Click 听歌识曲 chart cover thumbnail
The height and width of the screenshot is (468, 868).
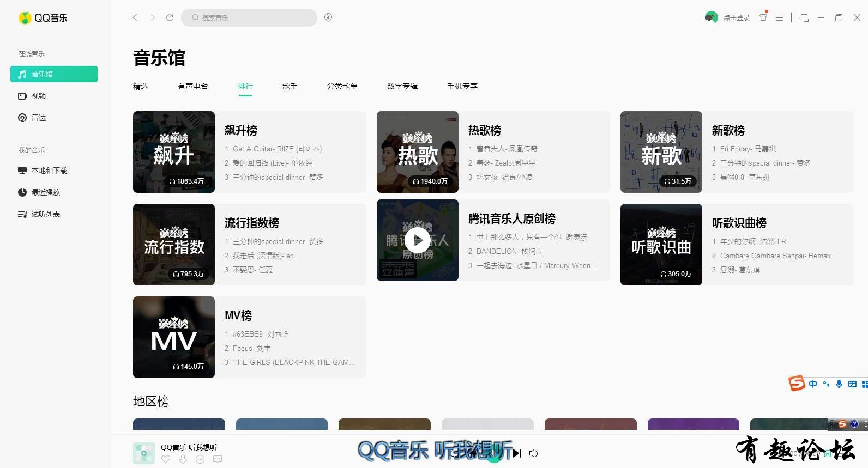click(661, 245)
